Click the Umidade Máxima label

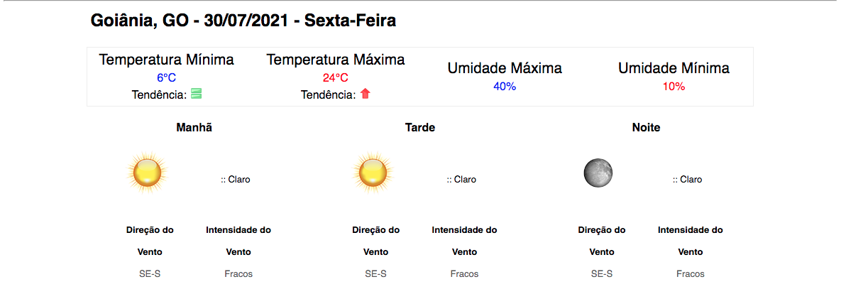click(505, 68)
